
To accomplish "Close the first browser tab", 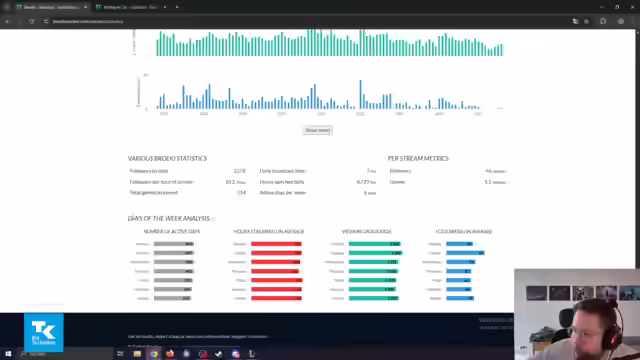I will [x=85, y=7].
